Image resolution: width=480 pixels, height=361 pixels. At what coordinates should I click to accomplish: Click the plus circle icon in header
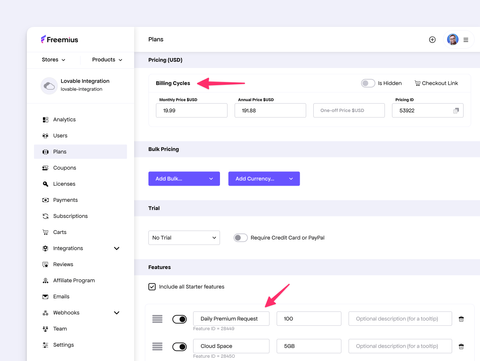click(x=432, y=40)
